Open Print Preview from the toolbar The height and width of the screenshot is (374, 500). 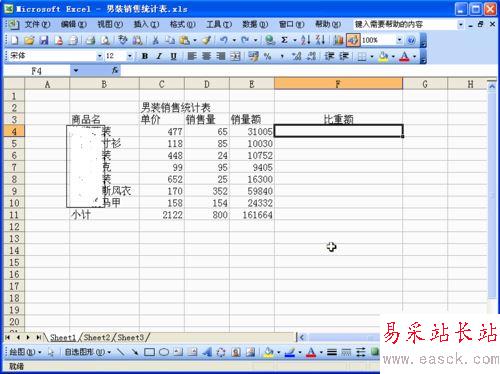tap(105, 40)
